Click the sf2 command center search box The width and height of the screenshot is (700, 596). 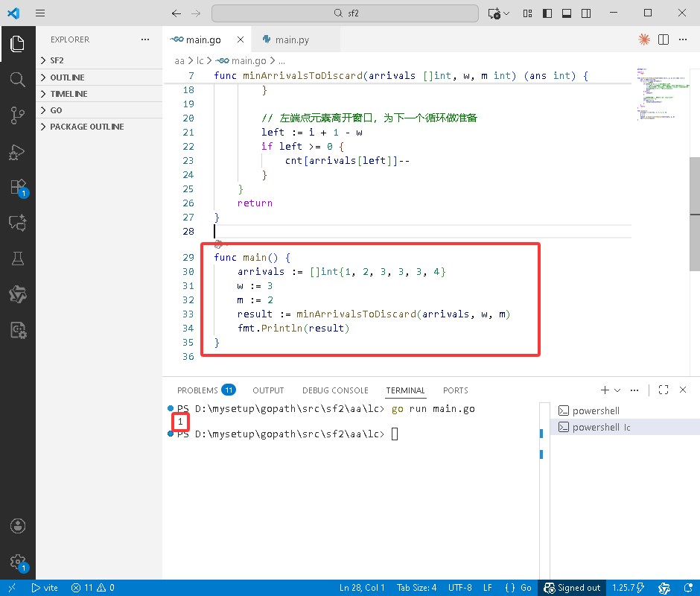[x=345, y=13]
